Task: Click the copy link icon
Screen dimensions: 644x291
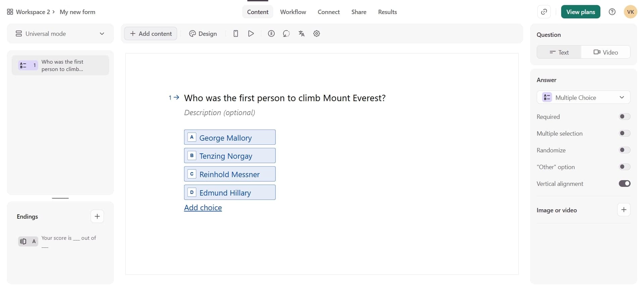Action: click(544, 12)
